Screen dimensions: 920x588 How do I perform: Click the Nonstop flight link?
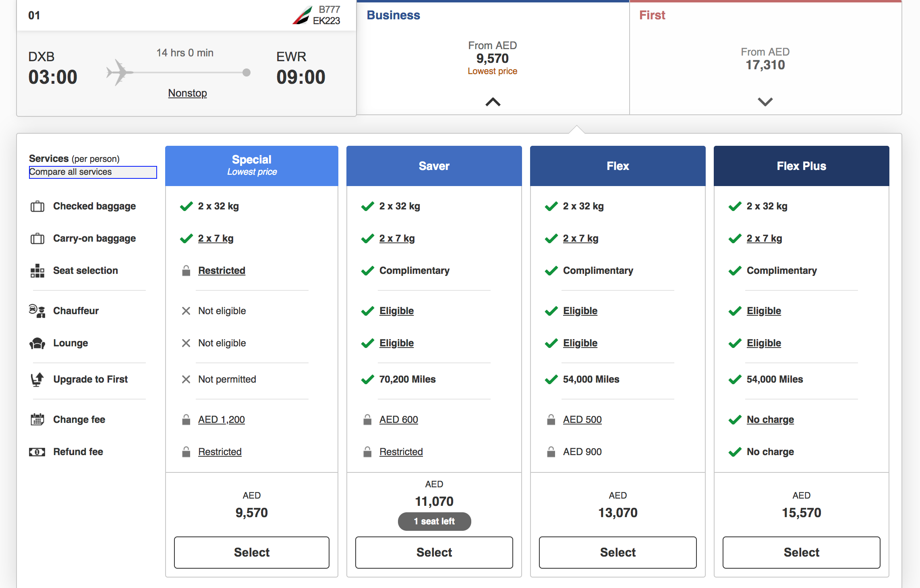coord(187,93)
